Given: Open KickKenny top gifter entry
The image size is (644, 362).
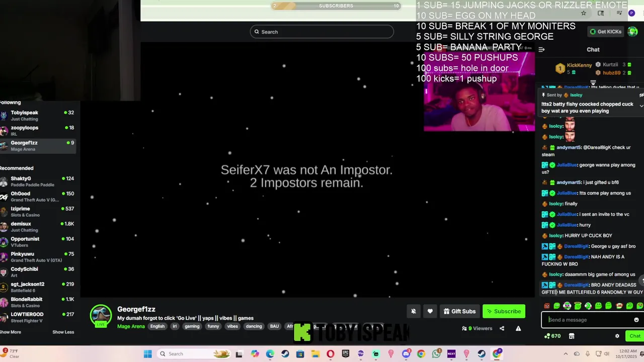Looking at the screenshot, I should click(574, 68).
